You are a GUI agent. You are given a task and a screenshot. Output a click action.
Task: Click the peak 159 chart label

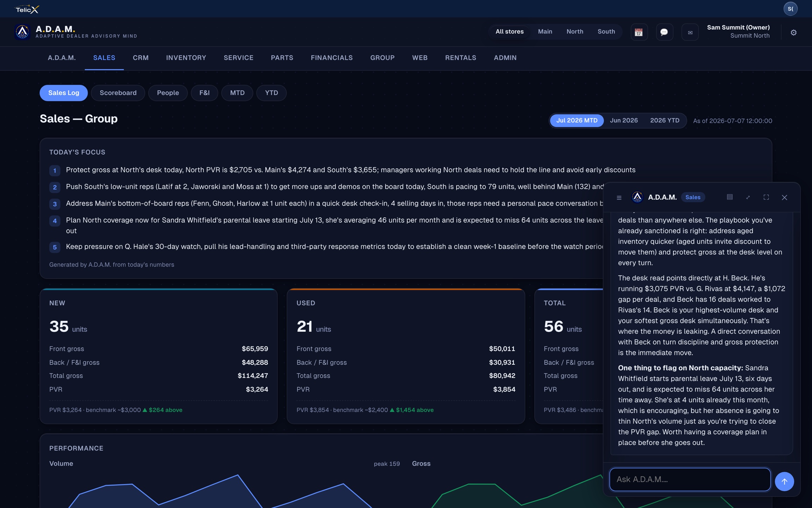pos(387,464)
